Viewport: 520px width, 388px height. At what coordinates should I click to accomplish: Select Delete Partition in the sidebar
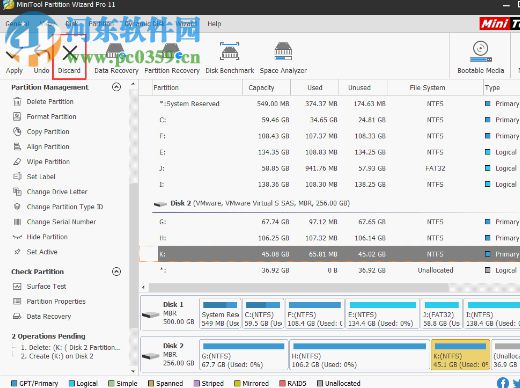pyautogui.click(x=50, y=101)
